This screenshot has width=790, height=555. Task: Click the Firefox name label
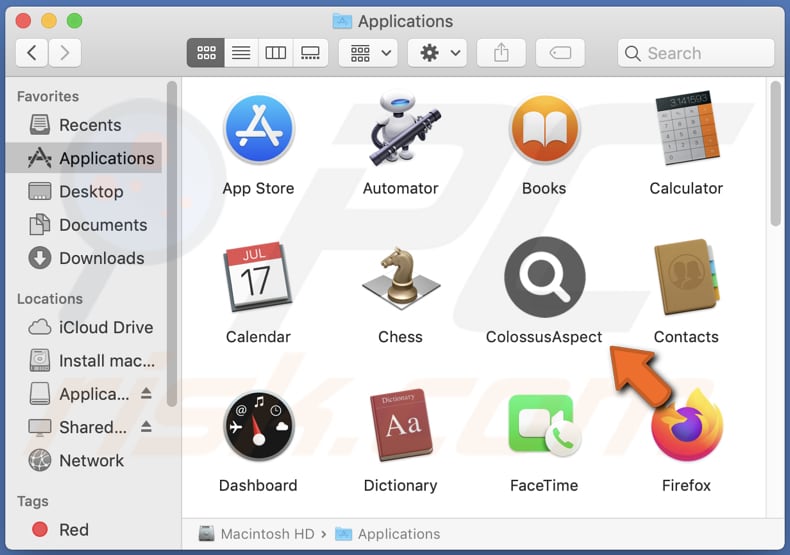pos(686,485)
